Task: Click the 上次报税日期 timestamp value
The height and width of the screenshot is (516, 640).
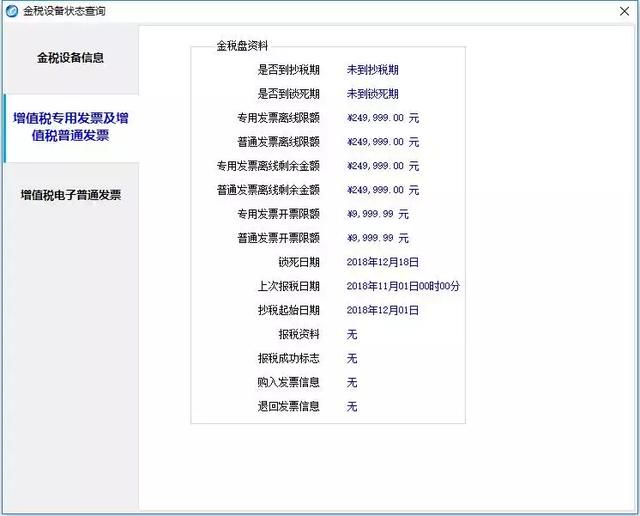Action: tap(403, 286)
